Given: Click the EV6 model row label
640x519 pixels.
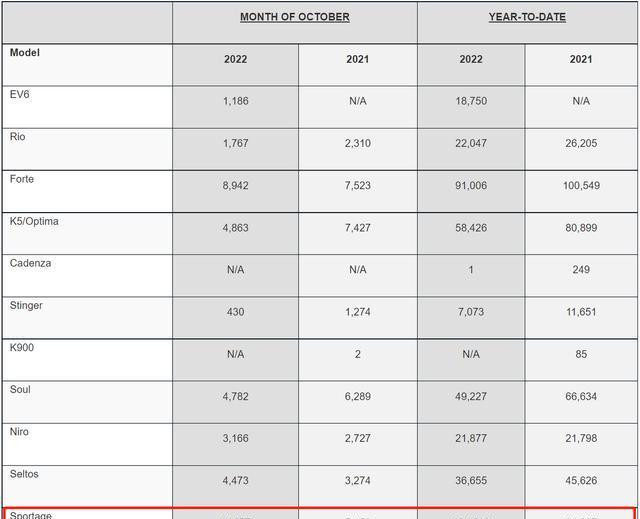Looking at the screenshot, I should click(20, 94).
